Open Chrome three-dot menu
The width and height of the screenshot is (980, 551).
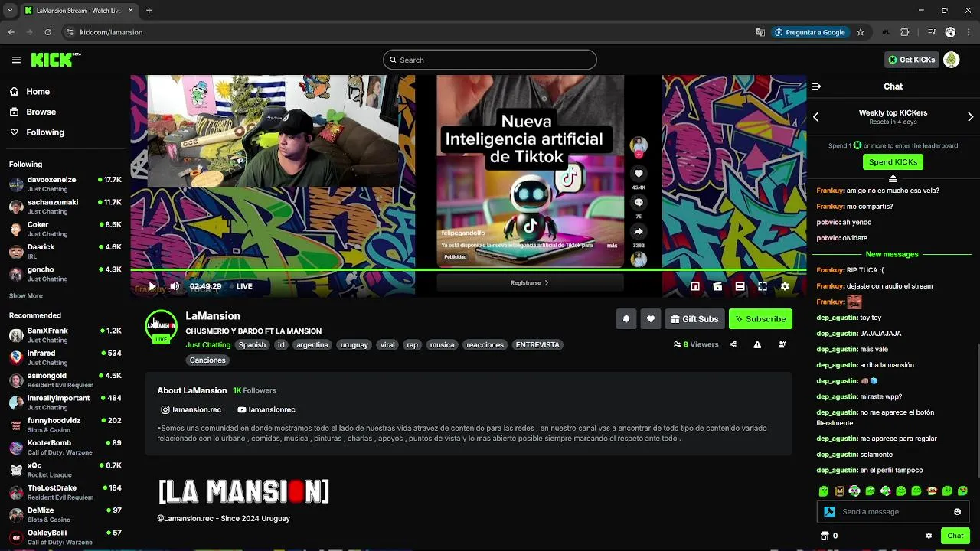point(970,32)
